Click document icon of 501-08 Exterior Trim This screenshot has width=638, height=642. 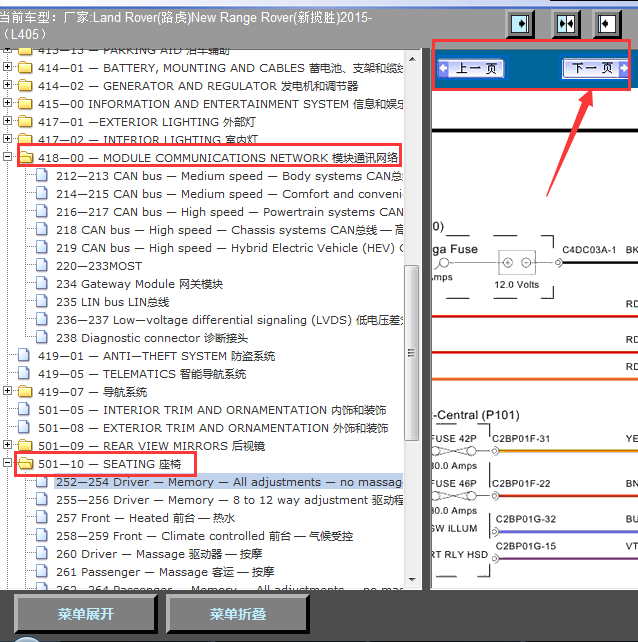click(24, 427)
